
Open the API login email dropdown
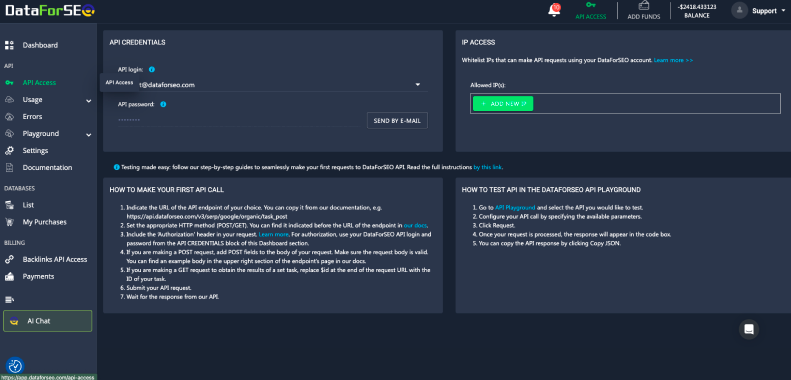(418, 84)
